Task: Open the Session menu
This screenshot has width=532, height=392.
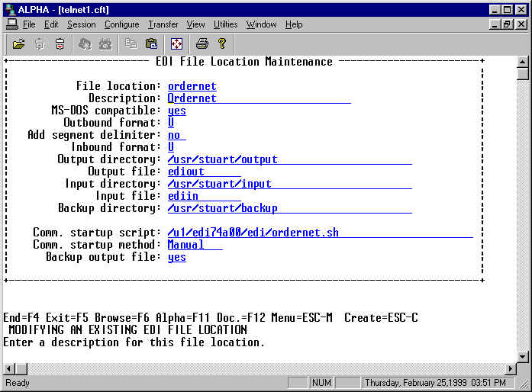Action: tap(82, 24)
